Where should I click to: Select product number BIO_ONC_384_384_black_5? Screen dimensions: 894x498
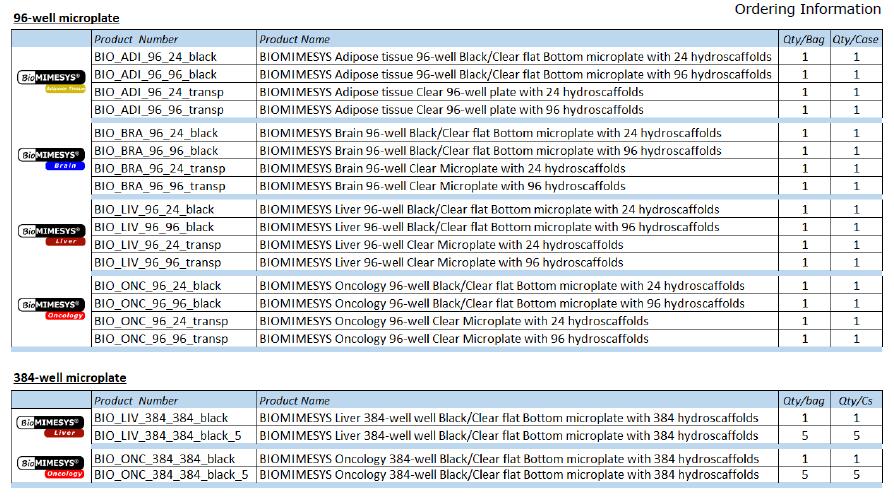(170, 475)
